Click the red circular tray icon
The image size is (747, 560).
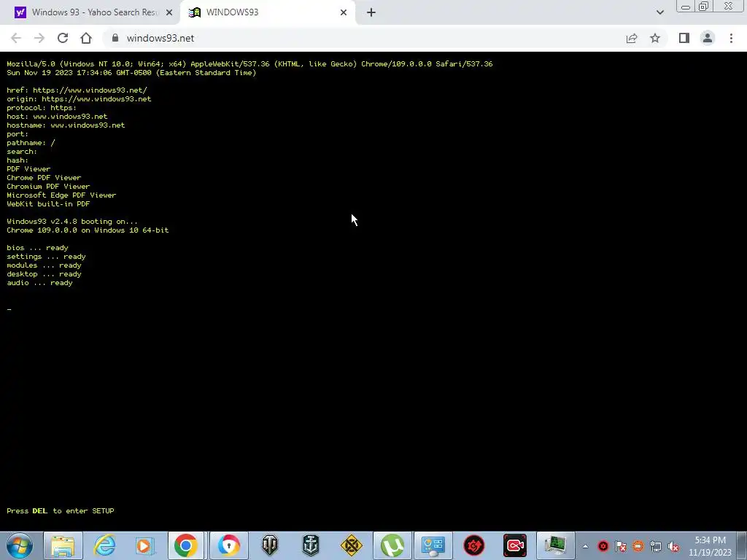coord(603,546)
